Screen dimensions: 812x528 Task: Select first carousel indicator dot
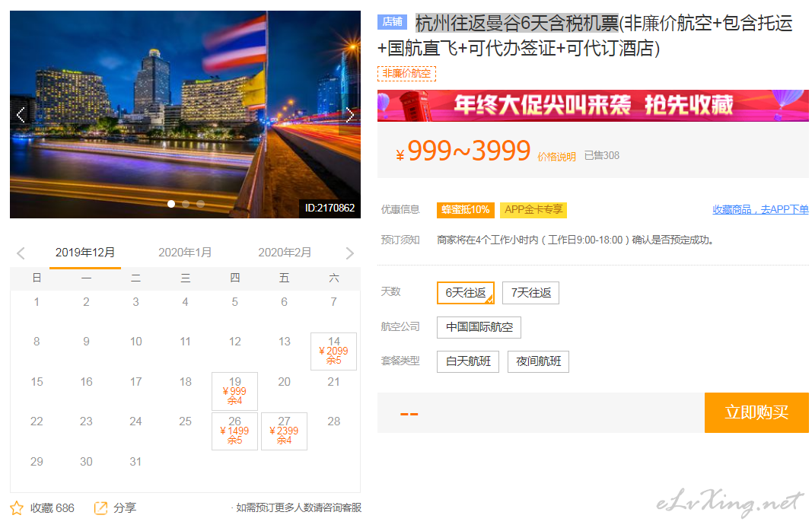(171, 204)
